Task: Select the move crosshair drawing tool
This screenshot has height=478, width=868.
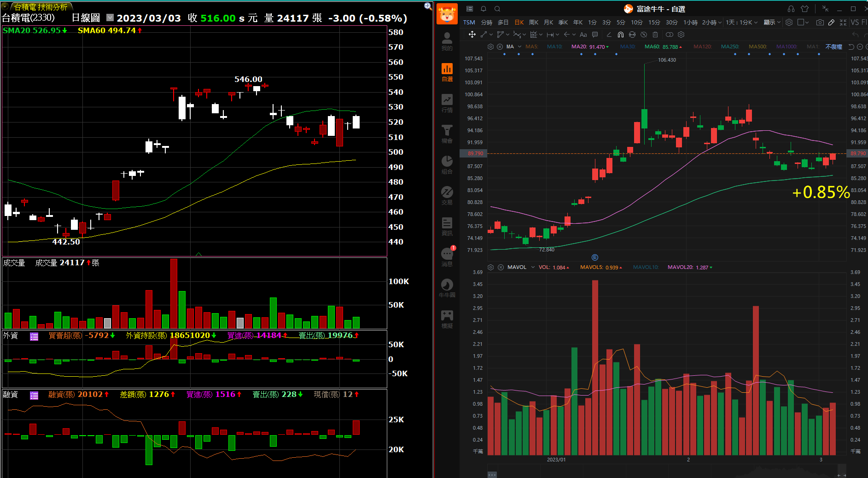Action: (x=472, y=35)
